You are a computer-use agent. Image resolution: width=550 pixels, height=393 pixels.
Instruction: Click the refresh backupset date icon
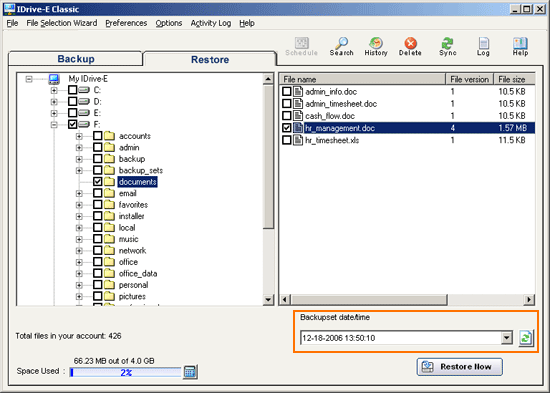526,338
